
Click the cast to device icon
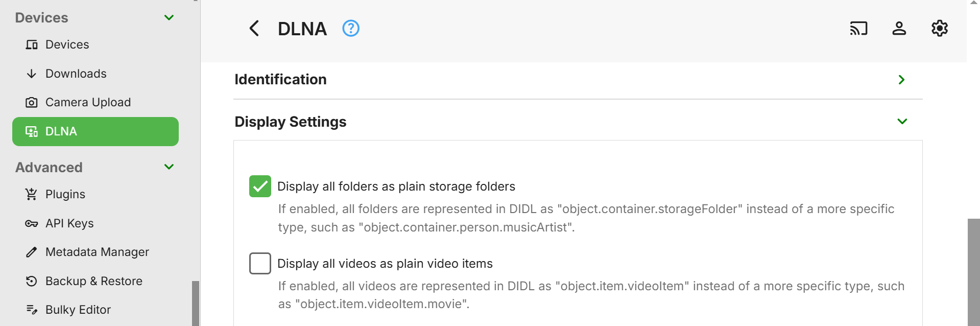click(858, 29)
